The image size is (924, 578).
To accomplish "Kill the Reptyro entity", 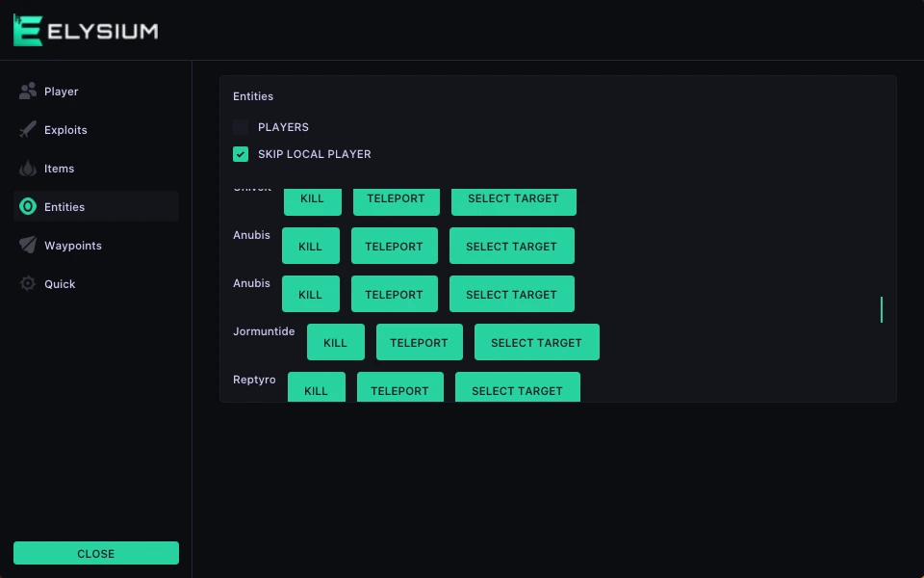I will click(x=317, y=387).
